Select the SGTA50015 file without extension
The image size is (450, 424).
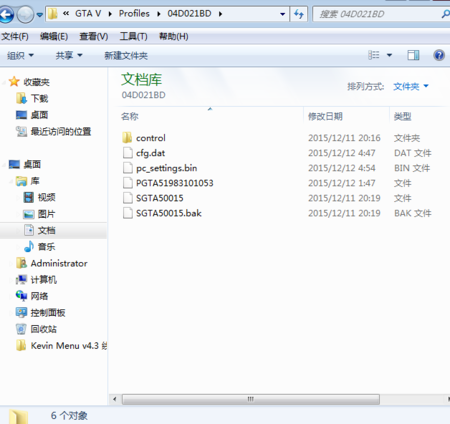pos(160,198)
